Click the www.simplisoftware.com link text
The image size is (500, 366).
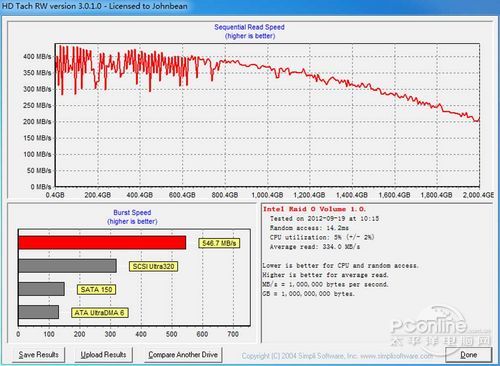point(397,356)
